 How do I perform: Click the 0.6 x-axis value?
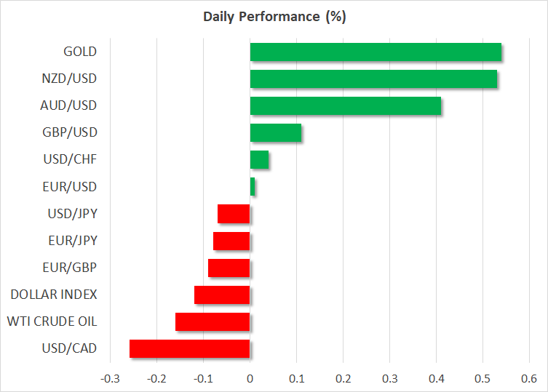tap(529, 379)
